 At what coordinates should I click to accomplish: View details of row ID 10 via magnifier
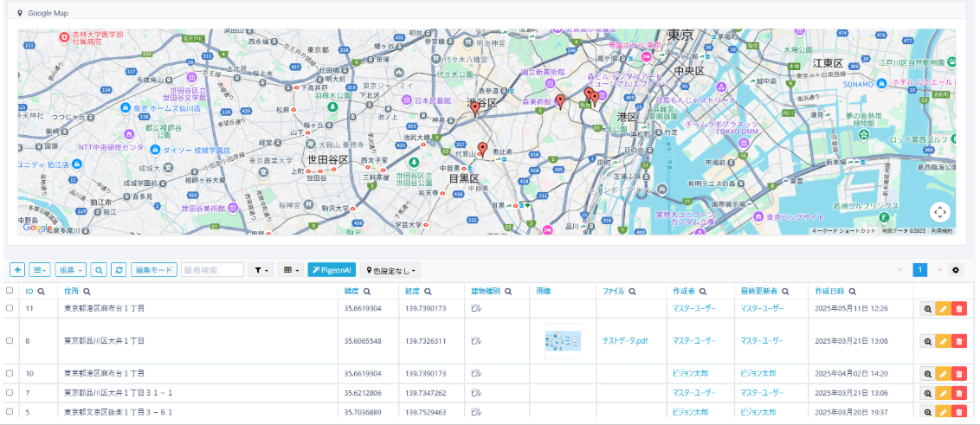click(x=927, y=374)
